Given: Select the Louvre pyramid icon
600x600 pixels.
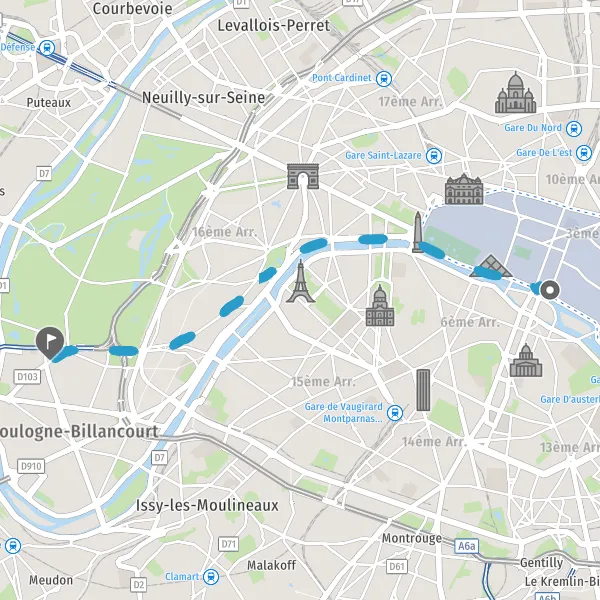Looking at the screenshot, I should 491,266.
